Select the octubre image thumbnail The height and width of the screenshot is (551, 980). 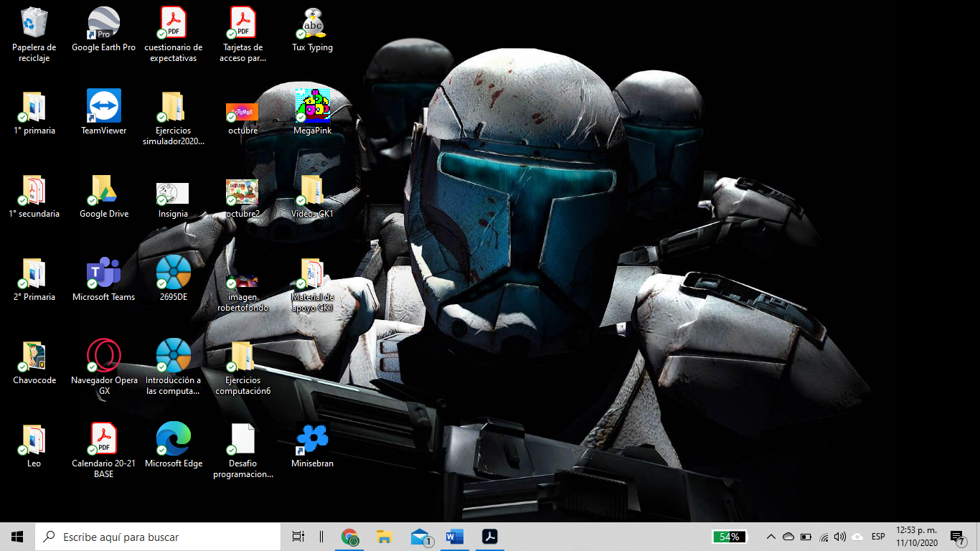pyautogui.click(x=242, y=113)
